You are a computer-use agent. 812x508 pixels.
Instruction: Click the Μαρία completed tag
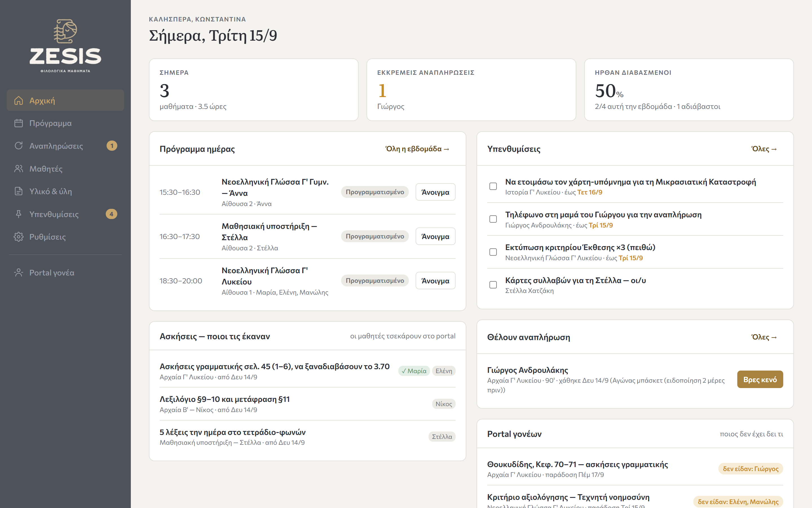[x=414, y=371]
